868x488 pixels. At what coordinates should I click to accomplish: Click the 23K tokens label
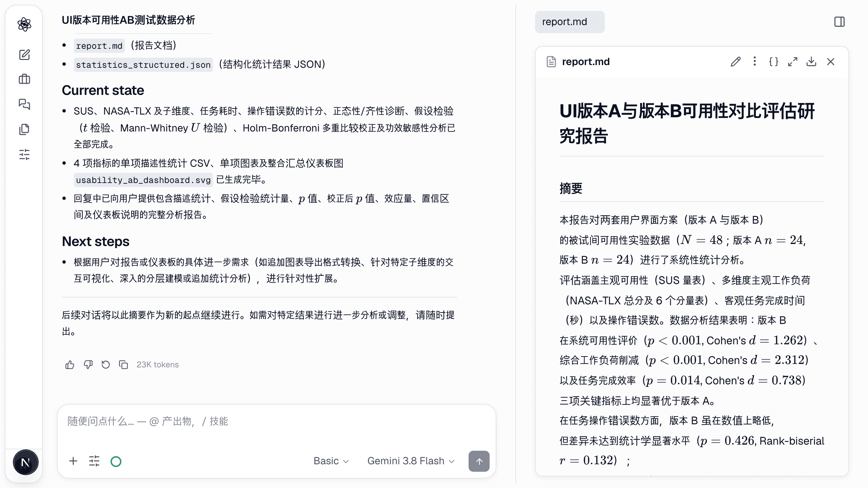pyautogui.click(x=158, y=365)
